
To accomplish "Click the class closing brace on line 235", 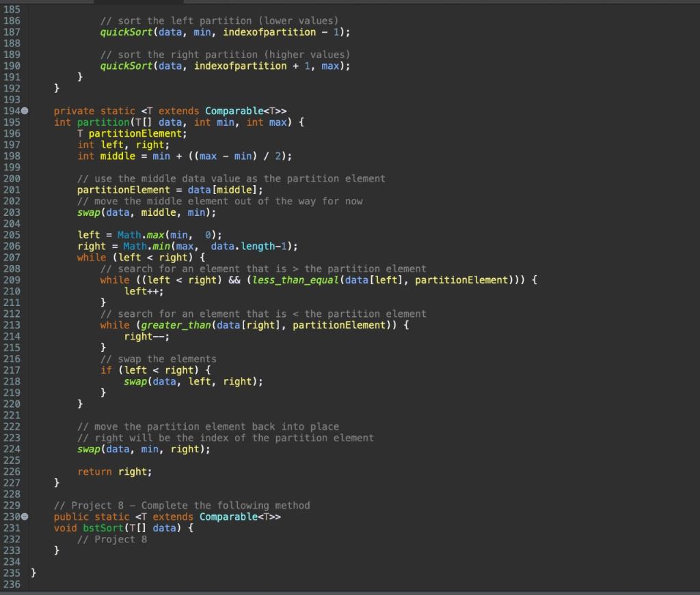I will (33, 572).
